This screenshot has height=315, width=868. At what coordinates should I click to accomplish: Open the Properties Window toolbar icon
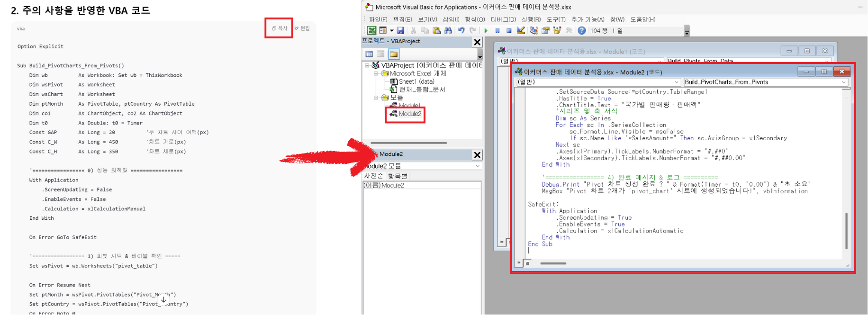[545, 30]
